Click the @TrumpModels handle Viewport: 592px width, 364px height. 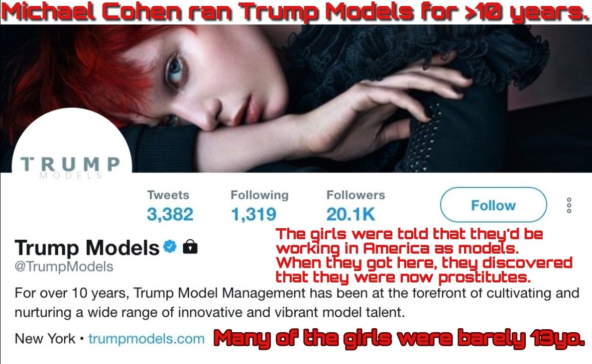64,267
